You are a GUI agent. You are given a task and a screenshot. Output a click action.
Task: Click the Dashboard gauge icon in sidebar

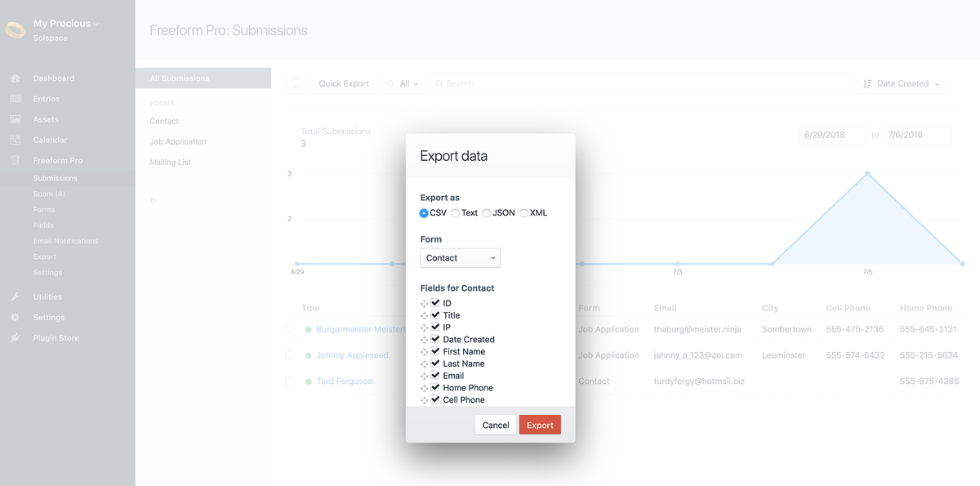point(16,78)
